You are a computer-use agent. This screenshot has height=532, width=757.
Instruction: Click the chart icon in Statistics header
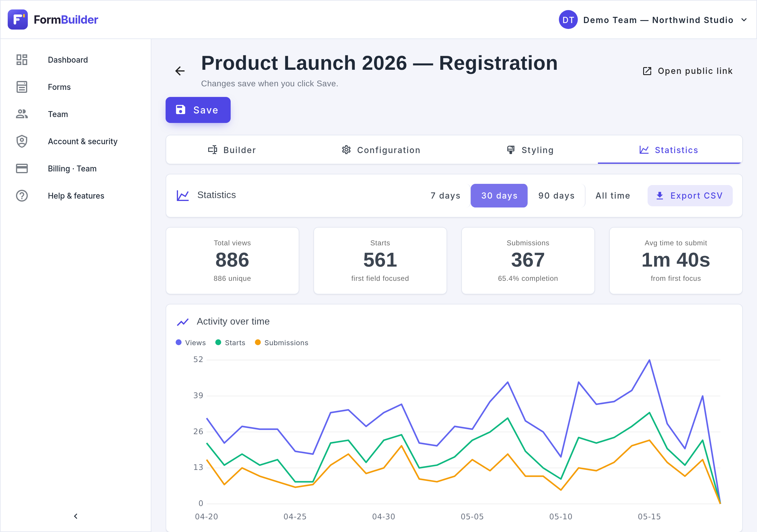click(183, 195)
